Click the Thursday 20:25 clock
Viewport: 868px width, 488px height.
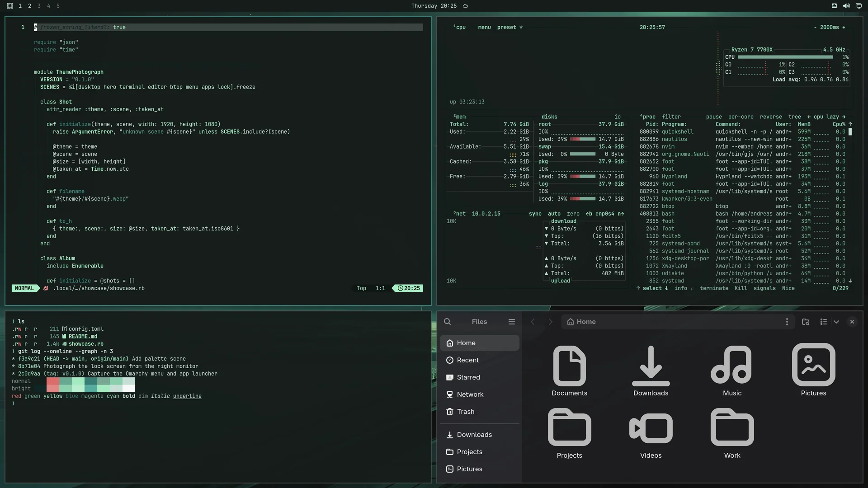[x=434, y=6]
